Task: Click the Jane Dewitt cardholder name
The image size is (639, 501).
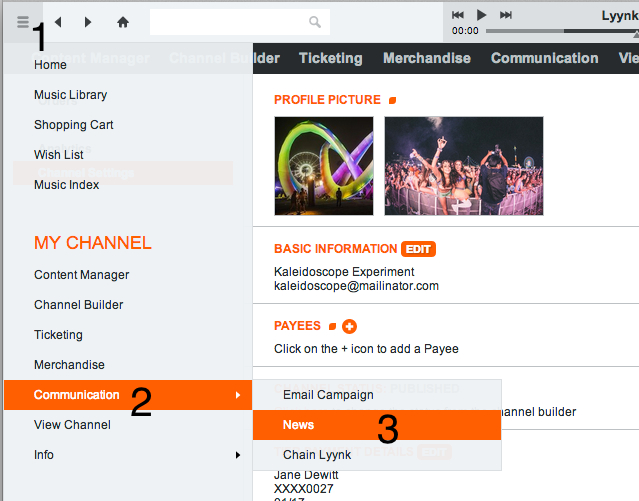Action: tap(306, 475)
